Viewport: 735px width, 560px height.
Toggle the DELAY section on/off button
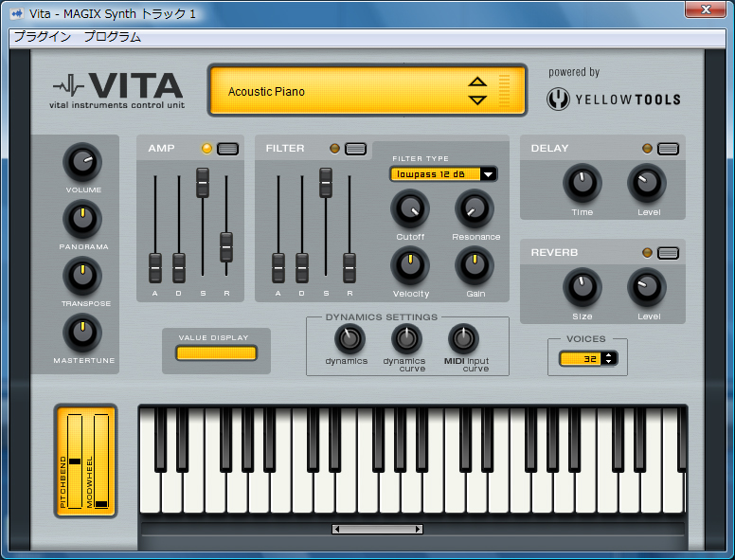[x=668, y=149]
